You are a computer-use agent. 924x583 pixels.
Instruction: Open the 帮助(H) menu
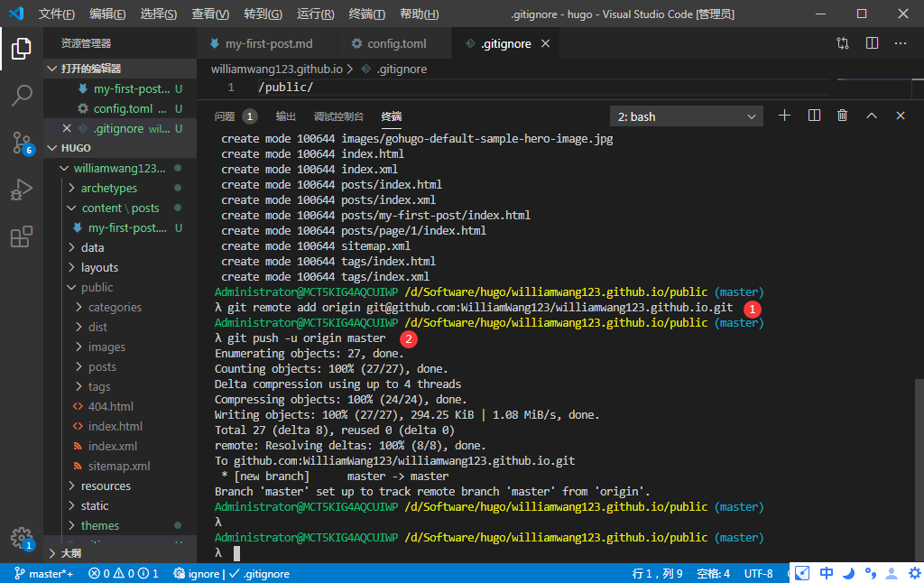pyautogui.click(x=420, y=14)
